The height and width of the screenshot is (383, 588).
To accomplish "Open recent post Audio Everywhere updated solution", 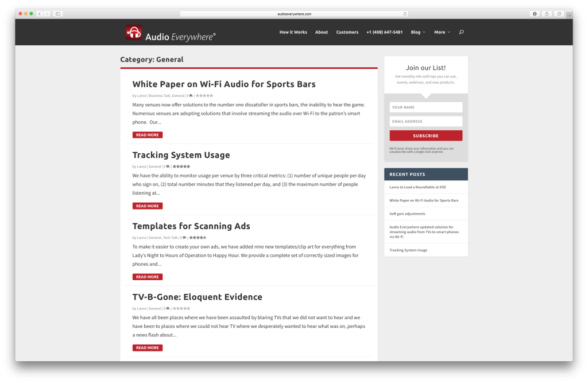I will coord(424,232).
